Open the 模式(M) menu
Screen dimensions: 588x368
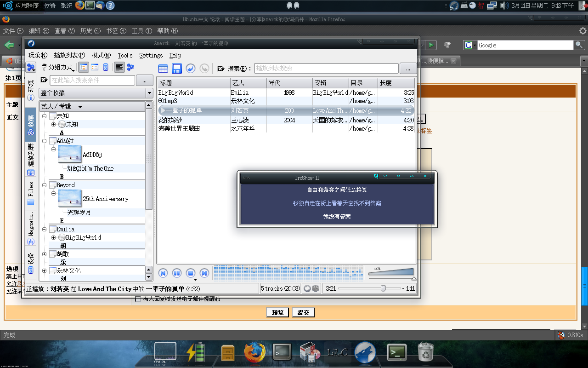tap(101, 55)
